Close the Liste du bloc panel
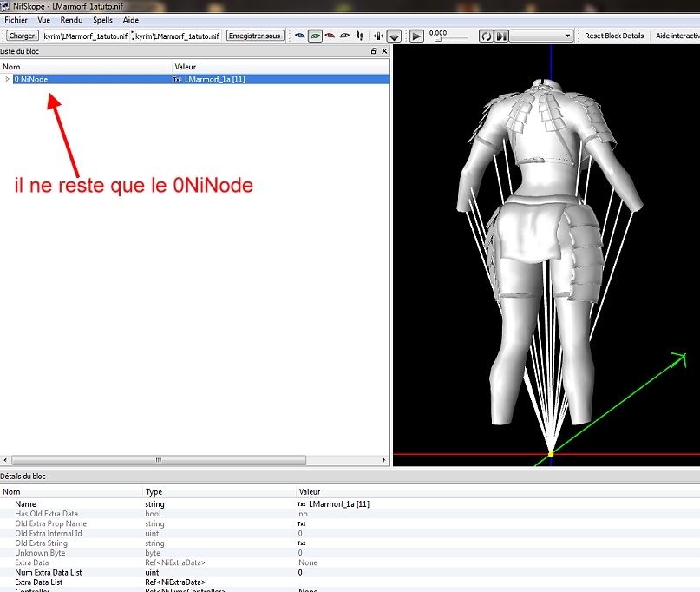Image resolution: width=700 pixels, height=592 pixels. 384,51
